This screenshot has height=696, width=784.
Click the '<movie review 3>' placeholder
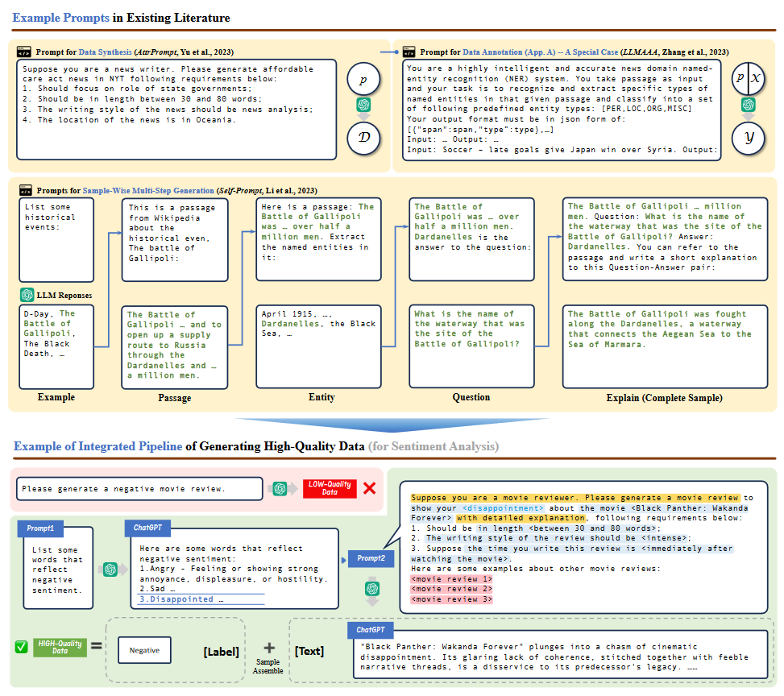click(x=452, y=599)
